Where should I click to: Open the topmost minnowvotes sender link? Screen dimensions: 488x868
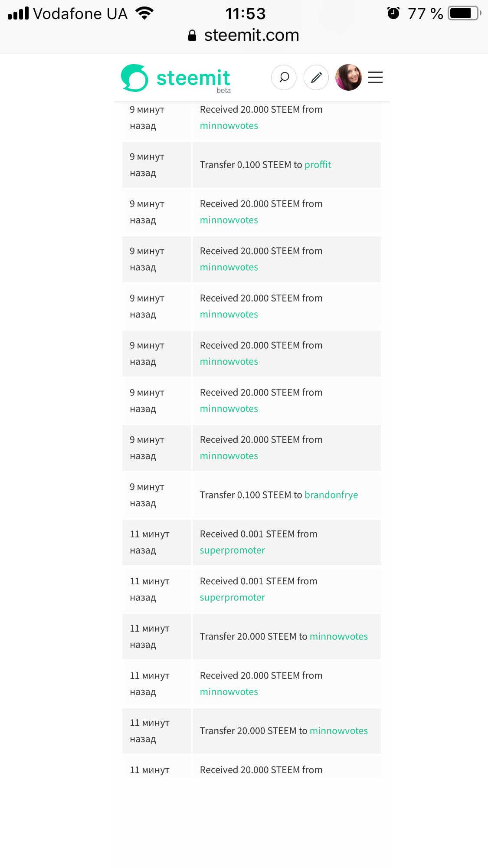(229, 126)
